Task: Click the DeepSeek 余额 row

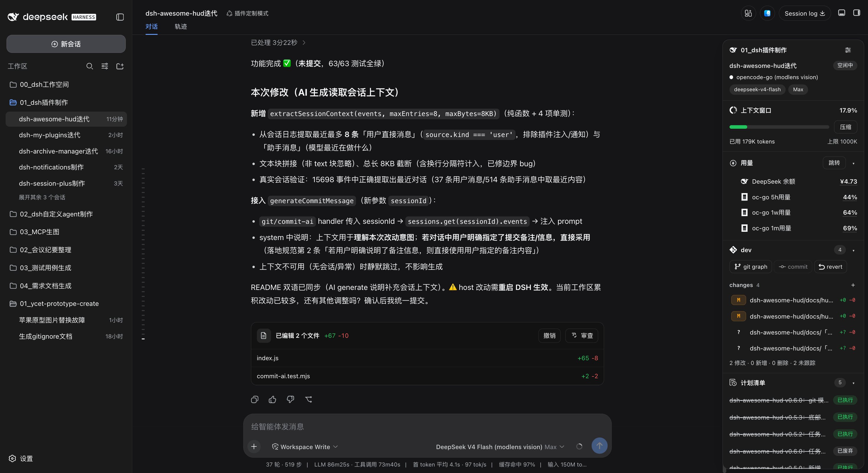Action: pyautogui.click(x=799, y=182)
